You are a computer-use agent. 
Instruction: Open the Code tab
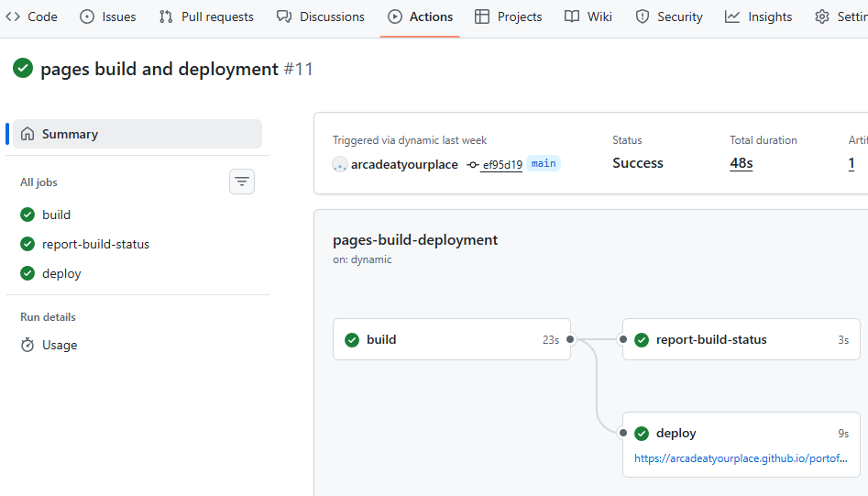(32, 17)
